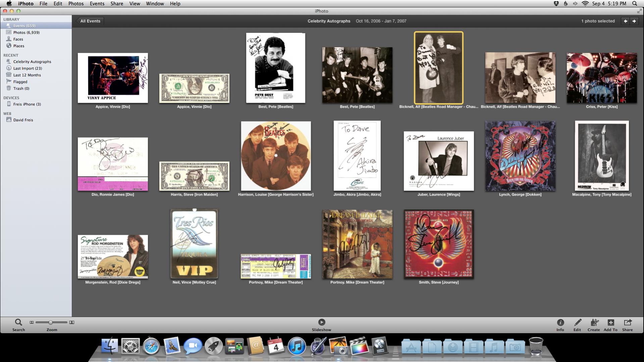The height and width of the screenshot is (362, 644).
Task: Open Finder from the Dock
Action: click(x=110, y=346)
